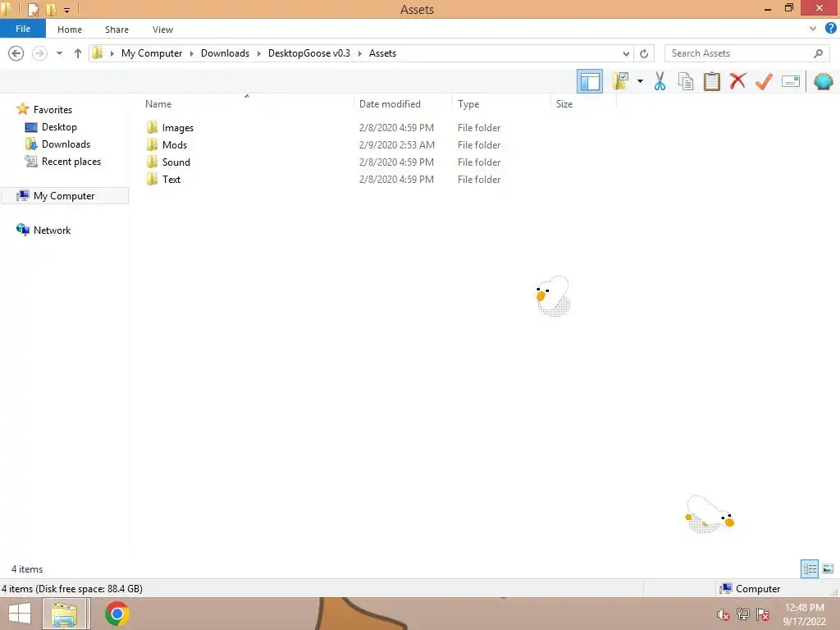Click the taskbar clock 12:48 PM
This screenshot has width=840, height=630.
tap(804, 608)
